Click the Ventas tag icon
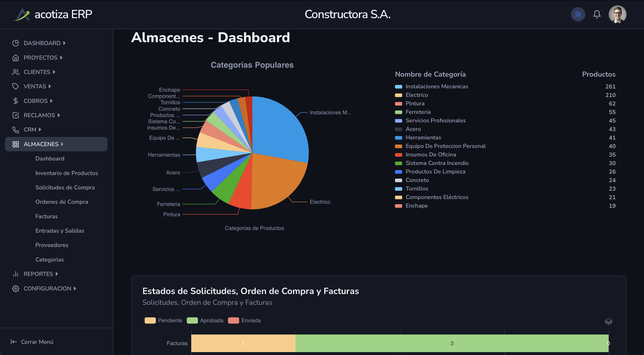Screen dimensions: 644x355 tap(15, 86)
